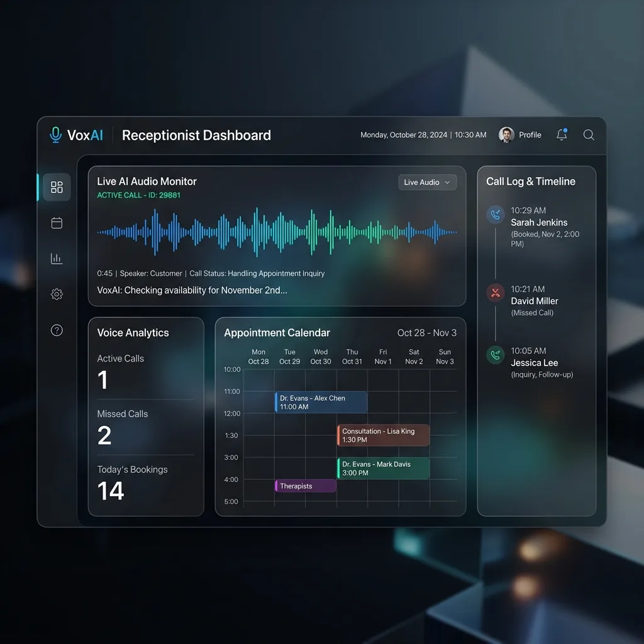
Task: Open Dr. Evans - Mark Davis appointment
Action: click(x=383, y=468)
